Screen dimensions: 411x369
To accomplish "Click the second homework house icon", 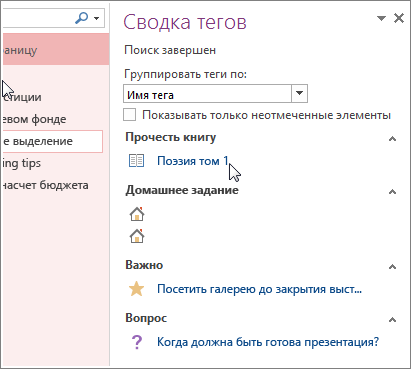I will click(137, 236).
